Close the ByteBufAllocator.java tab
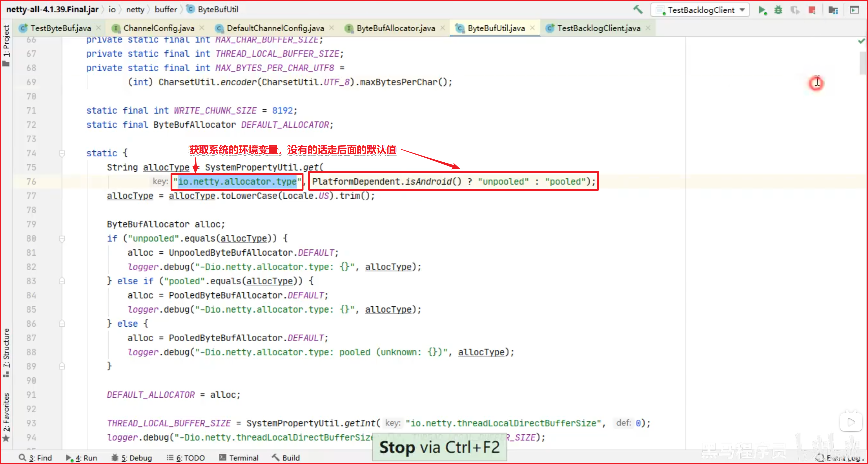 (443, 28)
